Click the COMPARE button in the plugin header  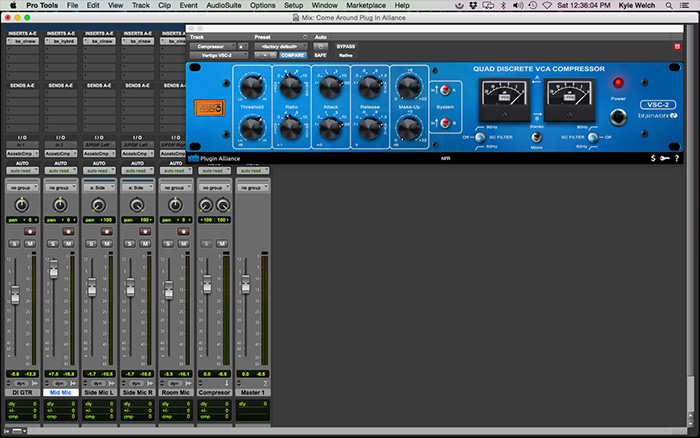(x=293, y=55)
